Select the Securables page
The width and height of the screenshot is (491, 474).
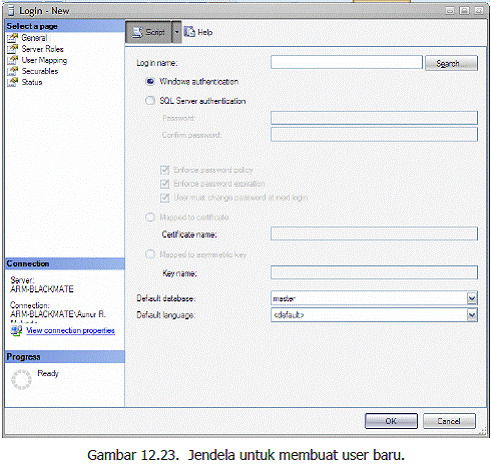[x=40, y=71]
